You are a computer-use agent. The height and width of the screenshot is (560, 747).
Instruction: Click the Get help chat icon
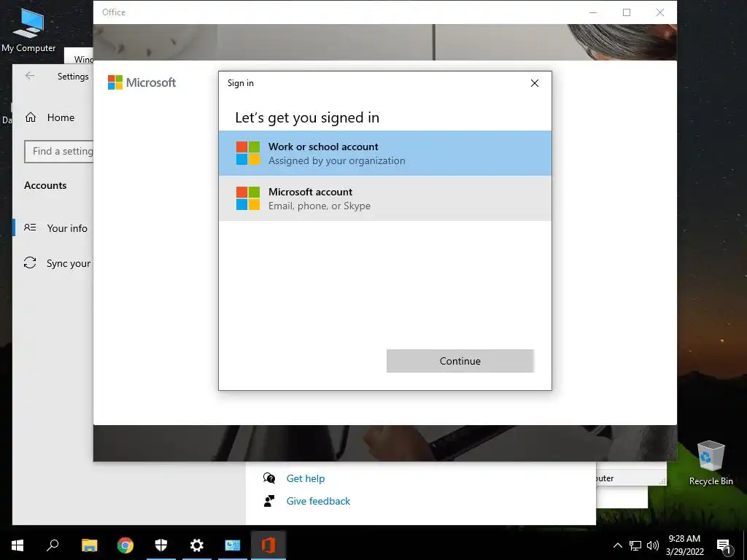269,478
